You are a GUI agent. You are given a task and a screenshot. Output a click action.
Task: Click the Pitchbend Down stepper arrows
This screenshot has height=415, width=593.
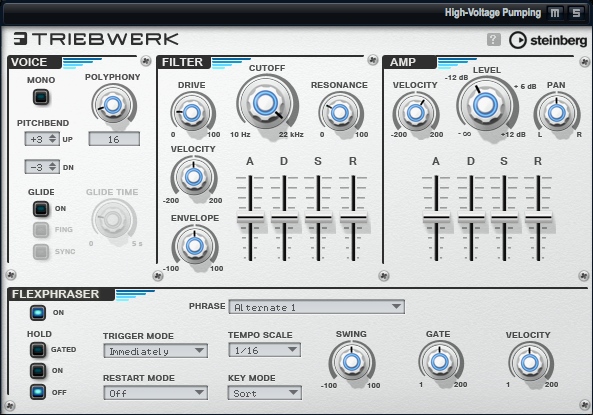[x=53, y=167]
